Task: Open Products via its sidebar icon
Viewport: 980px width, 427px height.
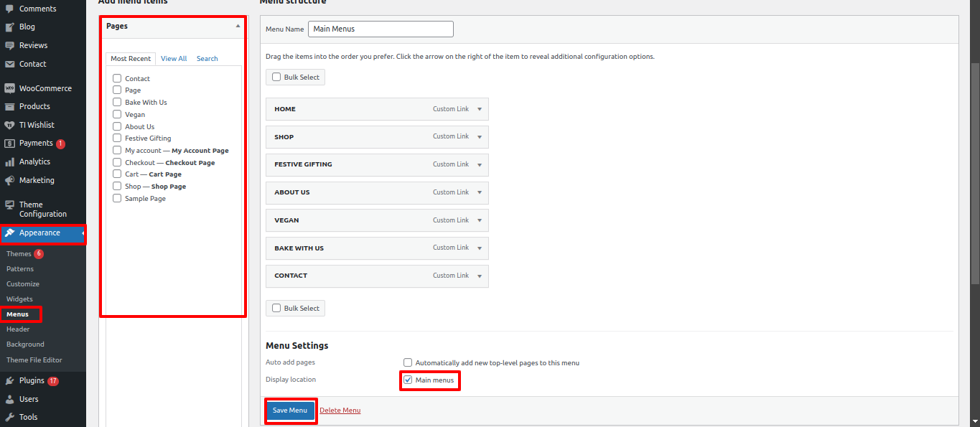Action: (9, 106)
